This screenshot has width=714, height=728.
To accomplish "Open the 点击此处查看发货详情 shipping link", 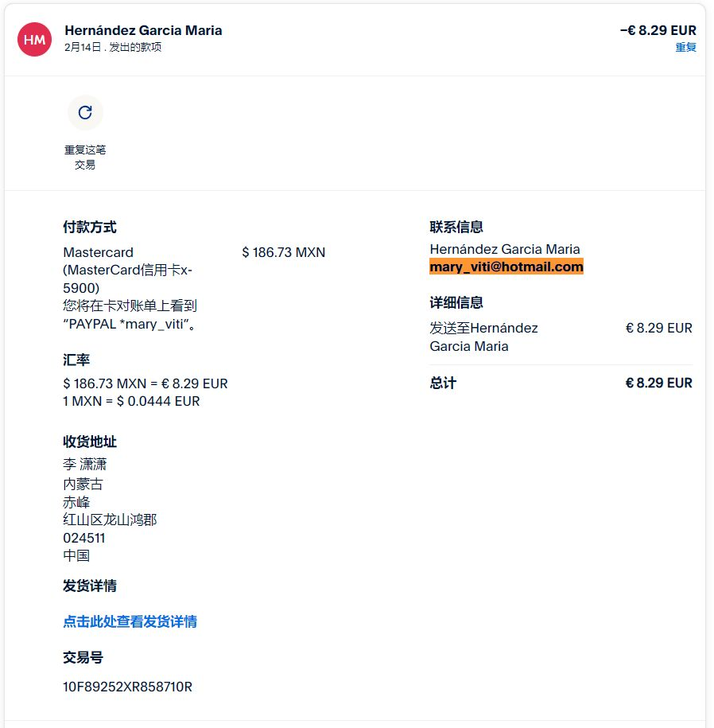I will [130, 622].
